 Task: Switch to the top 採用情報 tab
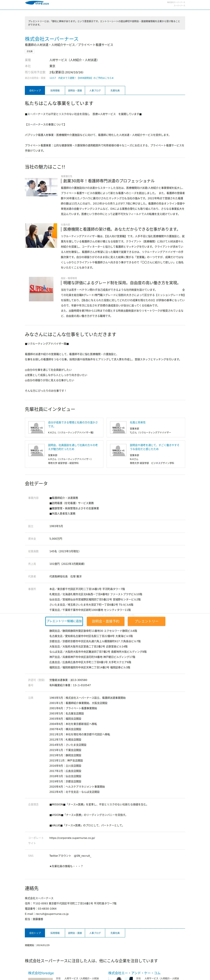[x=55, y=90]
